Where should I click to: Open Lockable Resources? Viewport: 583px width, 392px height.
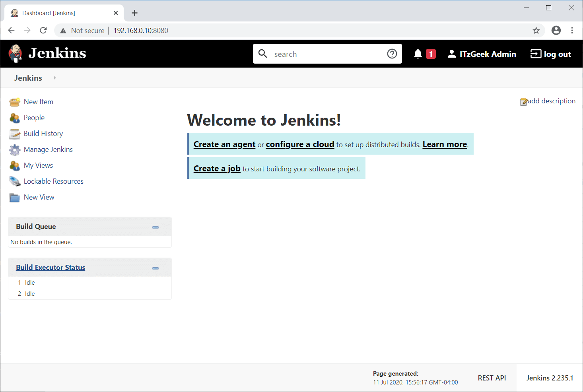54,181
